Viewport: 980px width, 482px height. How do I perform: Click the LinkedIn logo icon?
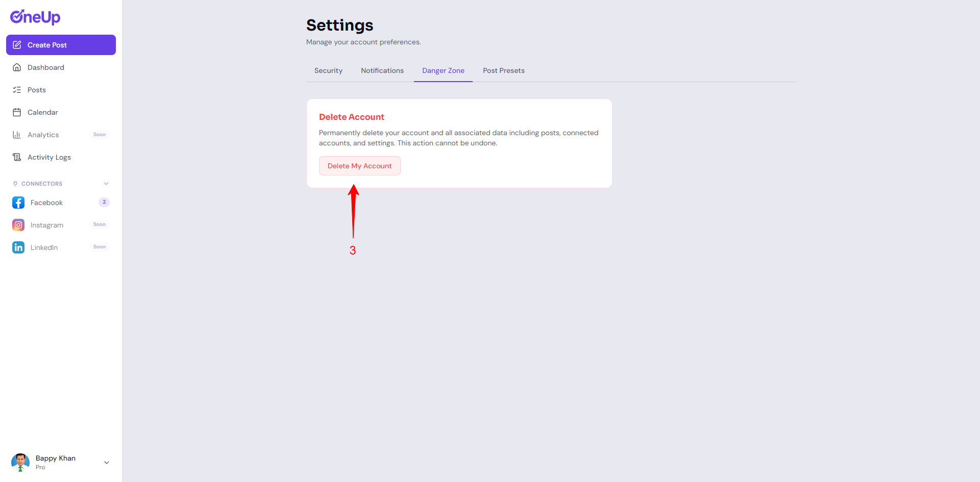pyautogui.click(x=18, y=247)
